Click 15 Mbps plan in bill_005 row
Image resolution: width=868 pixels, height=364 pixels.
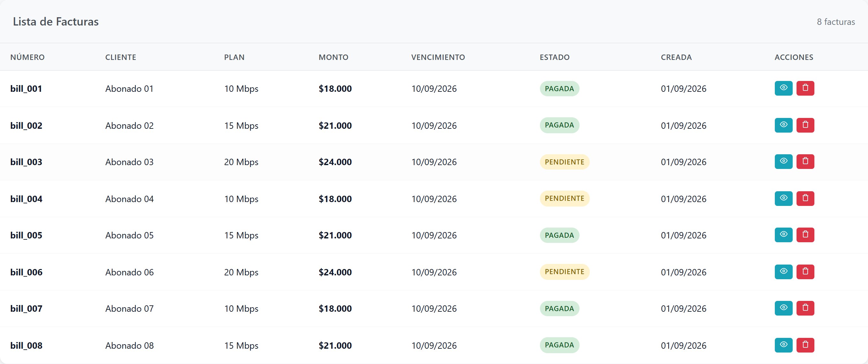(x=241, y=236)
